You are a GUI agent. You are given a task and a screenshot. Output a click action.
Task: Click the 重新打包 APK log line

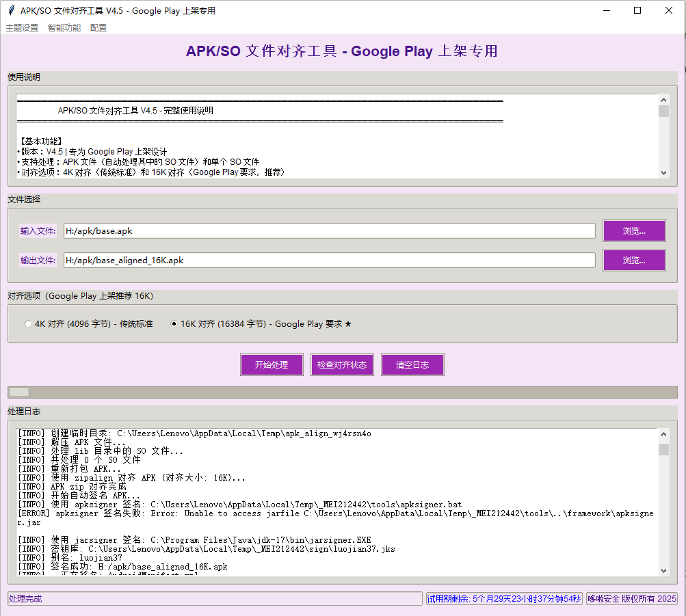coord(69,469)
